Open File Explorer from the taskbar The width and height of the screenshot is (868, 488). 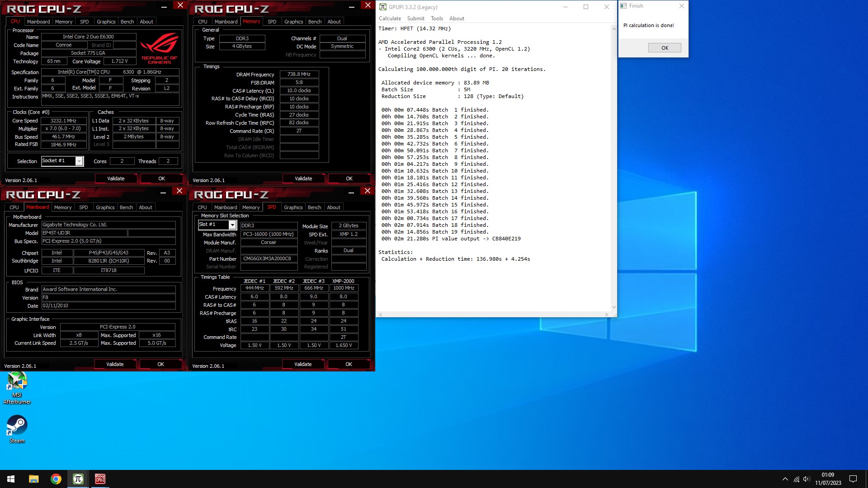(x=33, y=479)
